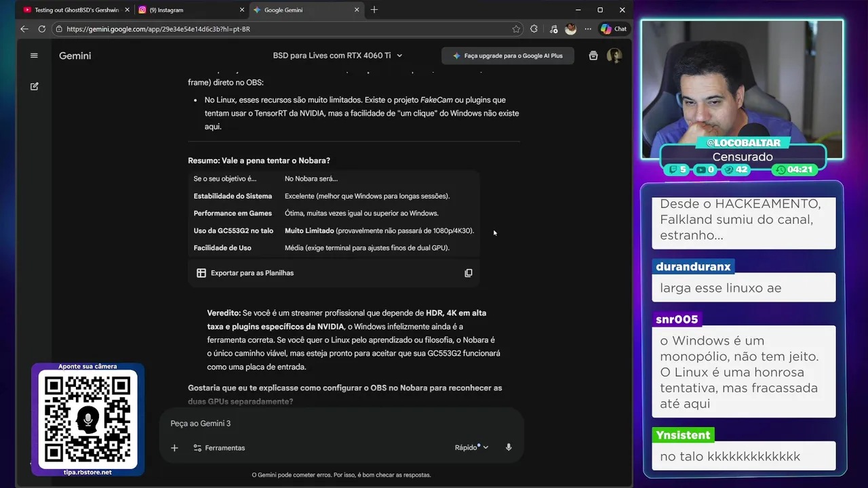The image size is (868, 488).
Task: Click the Censurado overlay title
Action: coord(743,157)
